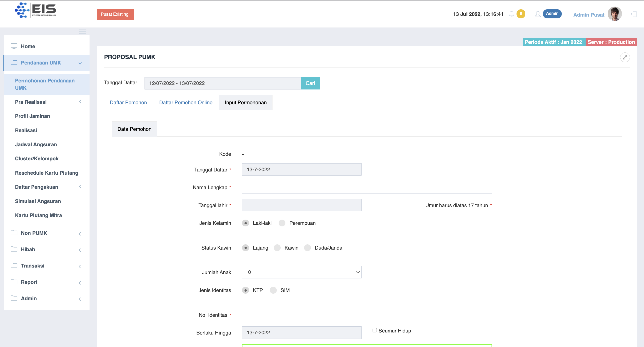Open the notification bell icon
This screenshot has width=644, height=347.
(511, 14)
